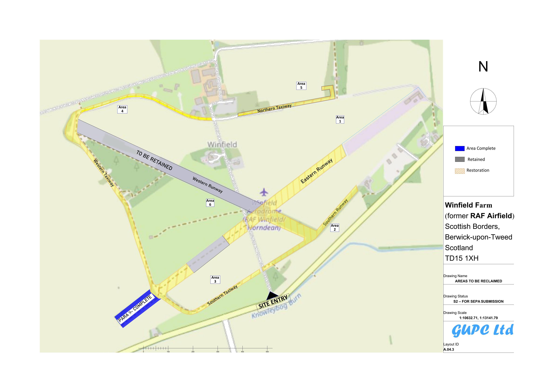Click the S2 – FOR SEPA SUBMISSION status
The height and width of the screenshot is (392, 553).
478,302
